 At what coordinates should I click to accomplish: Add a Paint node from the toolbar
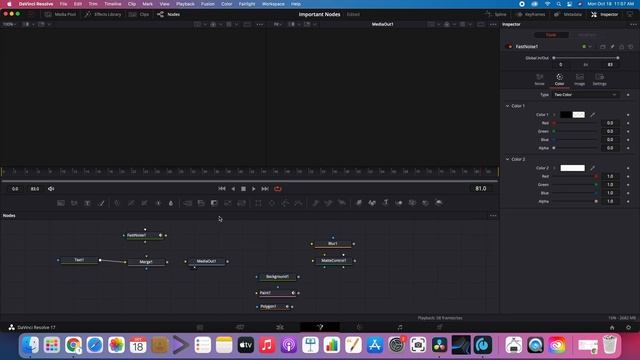pos(101,203)
